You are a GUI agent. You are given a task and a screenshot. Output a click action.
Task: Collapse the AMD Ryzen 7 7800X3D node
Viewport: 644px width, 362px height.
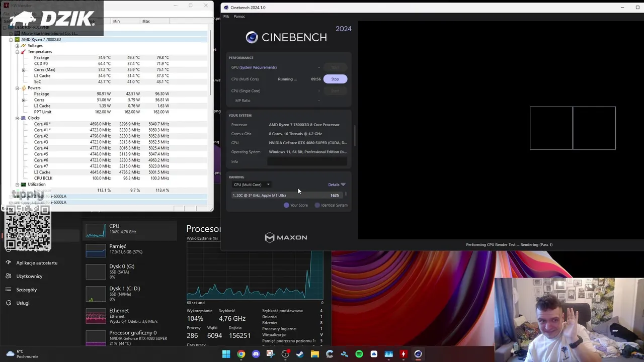tap(11, 40)
